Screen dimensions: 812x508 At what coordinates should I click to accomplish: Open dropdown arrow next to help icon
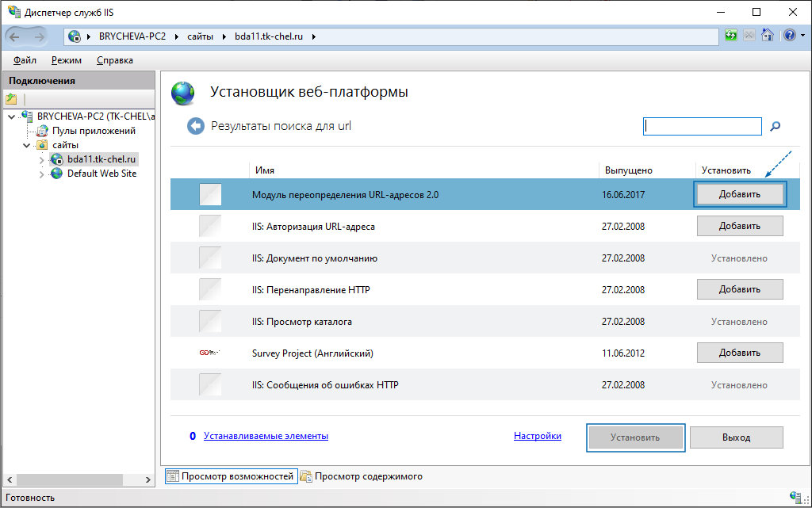802,36
